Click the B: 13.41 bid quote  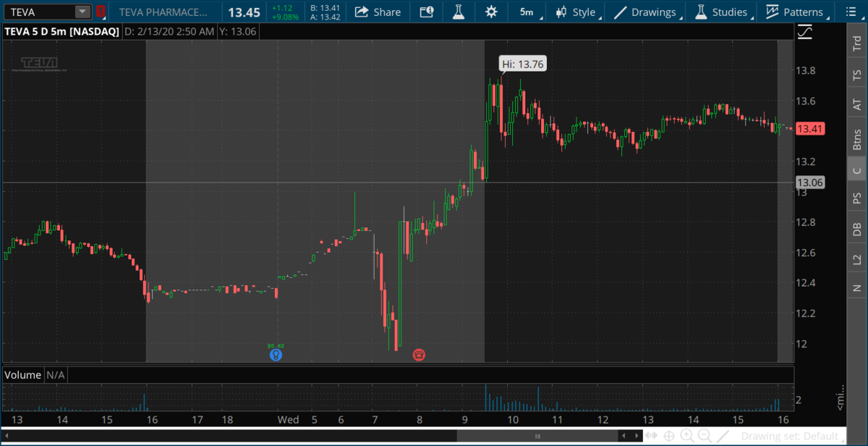click(325, 7)
